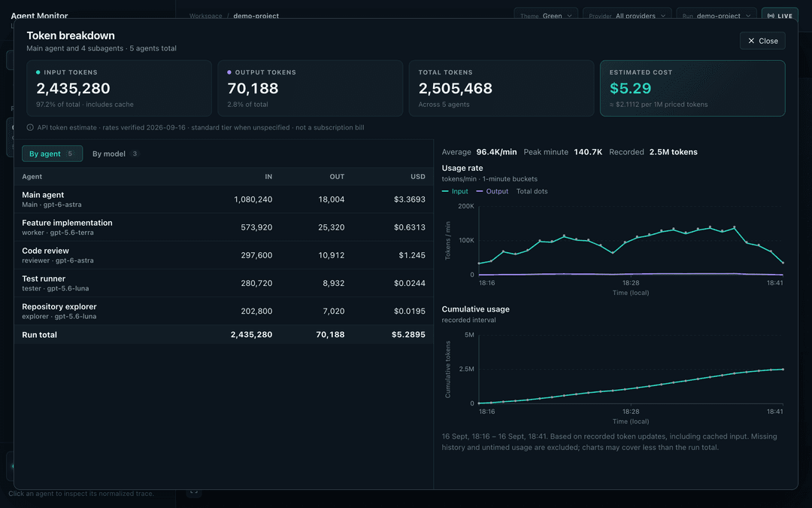
Task: Click the $0.0244 cost cell
Action: tap(410, 284)
